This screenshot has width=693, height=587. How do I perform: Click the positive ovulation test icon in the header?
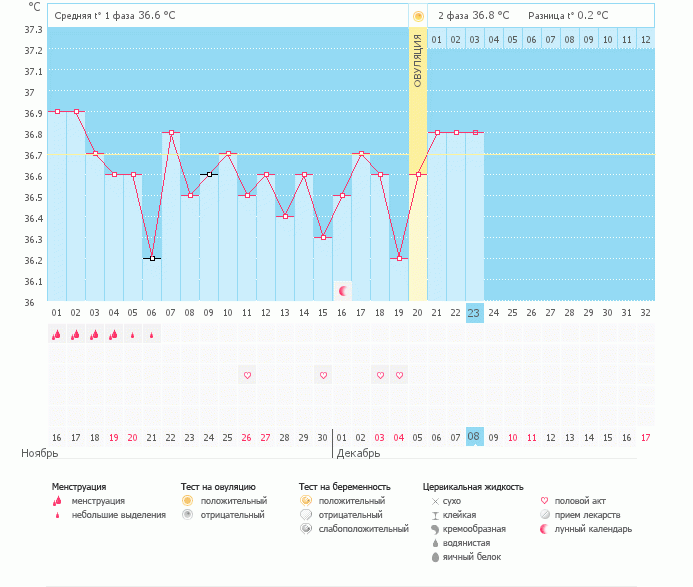pos(418,16)
